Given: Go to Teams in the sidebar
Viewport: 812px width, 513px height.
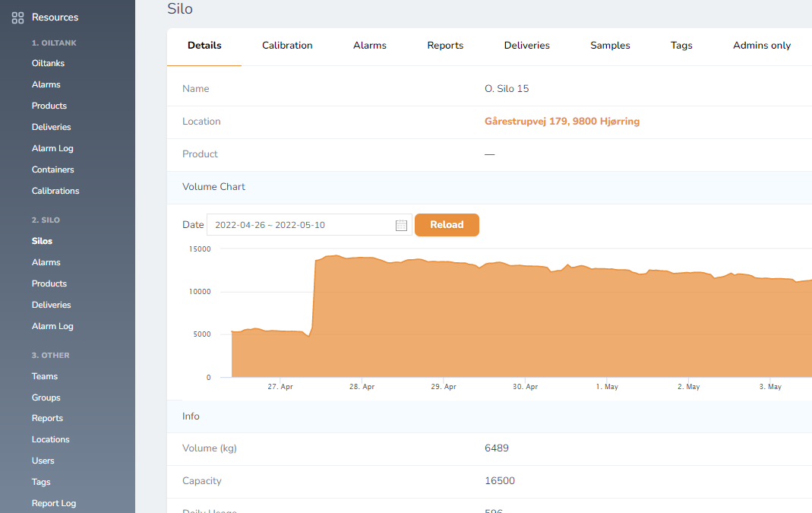Looking at the screenshot, I should 45,376.
